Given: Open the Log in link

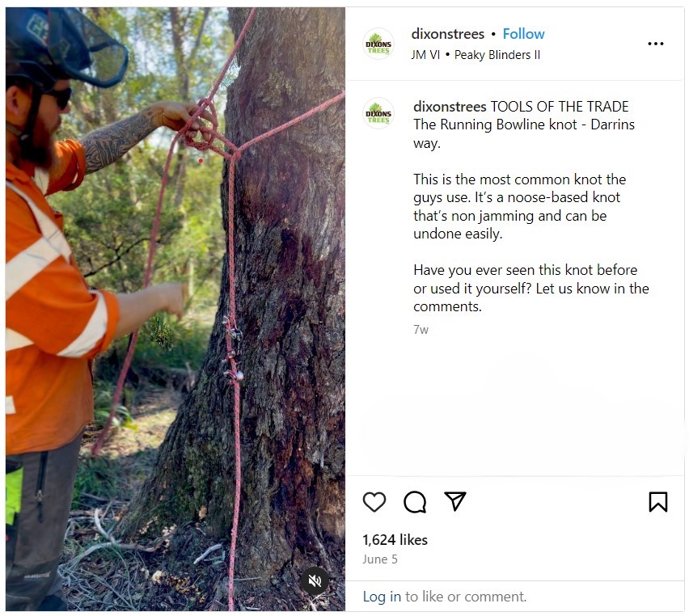Looking at the screenshot, I should 380,597.
